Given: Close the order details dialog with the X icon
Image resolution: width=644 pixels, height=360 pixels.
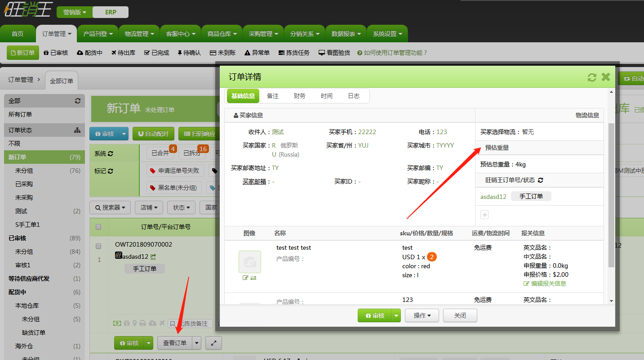Looking at the screenshot, I should (606, 77).
